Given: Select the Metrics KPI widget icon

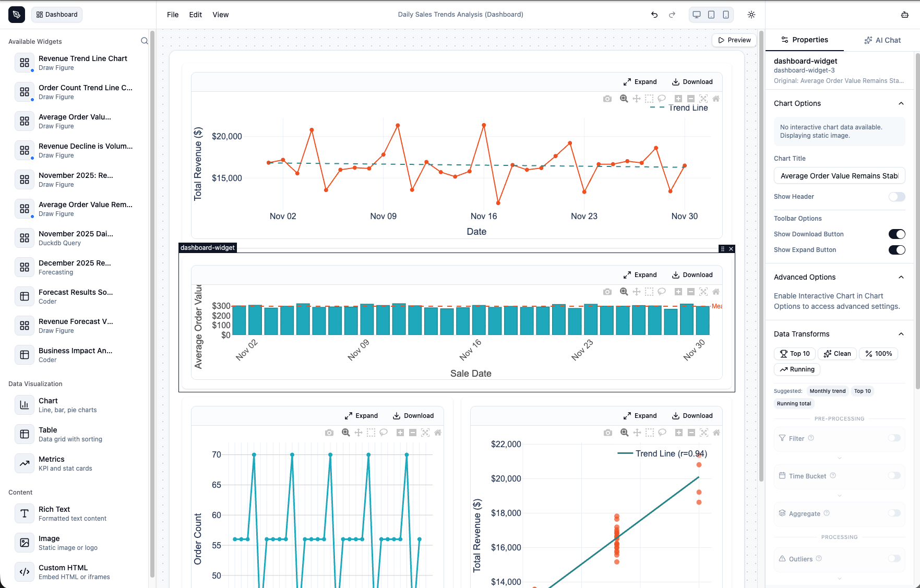Looking at the screenshot, I should coord(24,463).
